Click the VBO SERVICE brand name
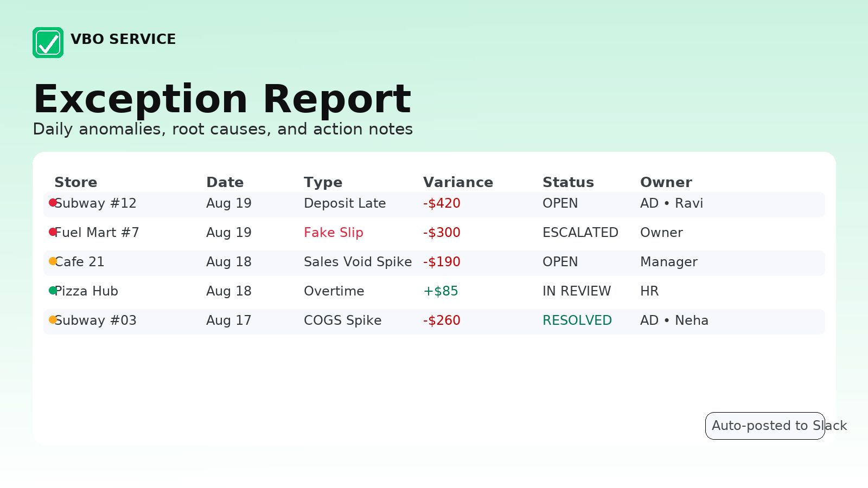 click(x=123, y=39)
